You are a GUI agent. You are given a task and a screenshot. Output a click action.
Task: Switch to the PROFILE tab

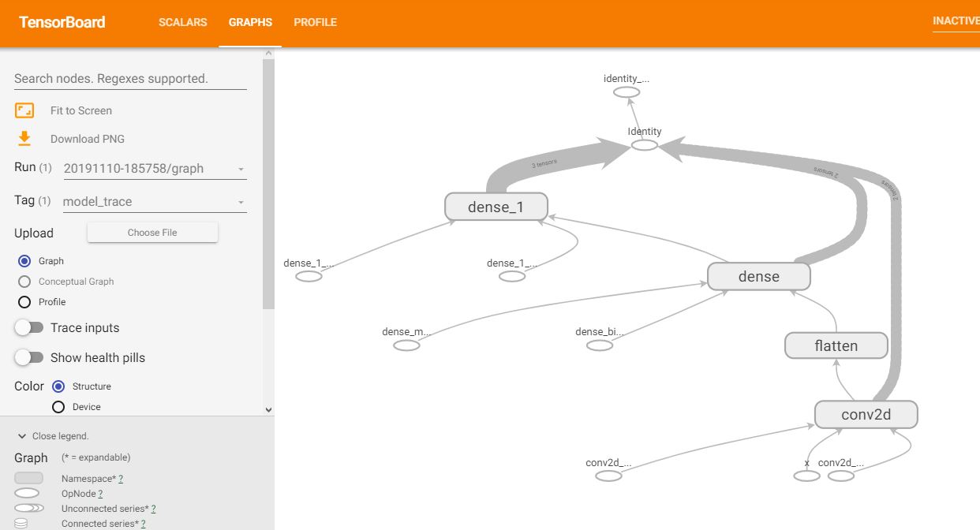(x=316, y=22)
